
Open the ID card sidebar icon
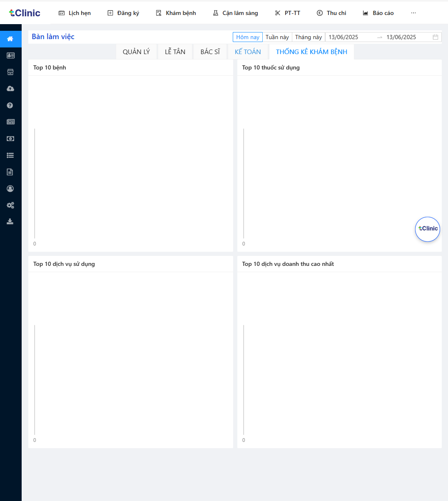(10, 55)
